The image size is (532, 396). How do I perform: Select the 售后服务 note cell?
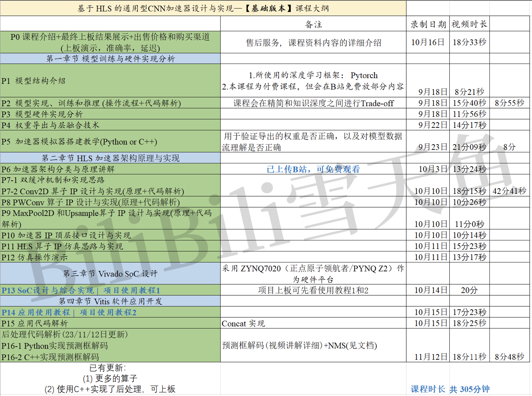coord(313,42)
